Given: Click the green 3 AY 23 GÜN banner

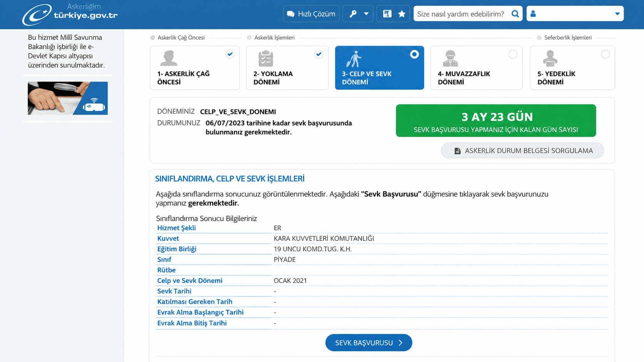Looking at the screenshot, I should (x=496, y=120).
